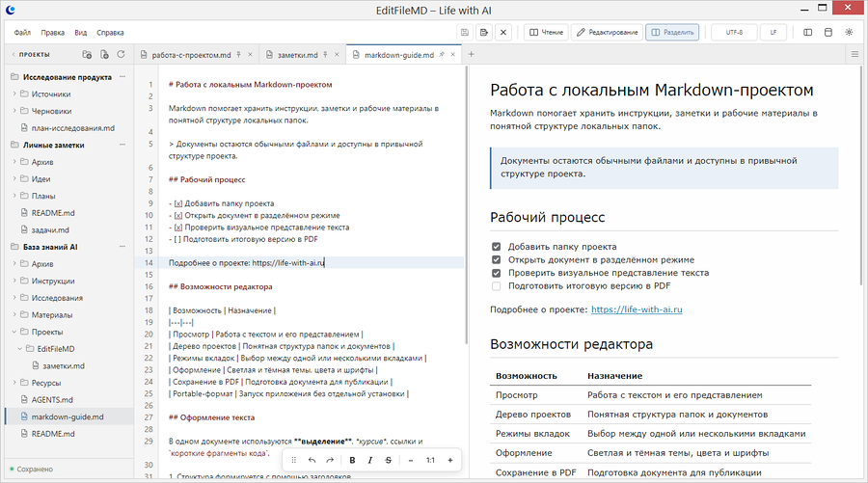Viewport: 868px width, 483px height.
Task: Open the LF line-ending selector
Action: (x=773, y=33)
